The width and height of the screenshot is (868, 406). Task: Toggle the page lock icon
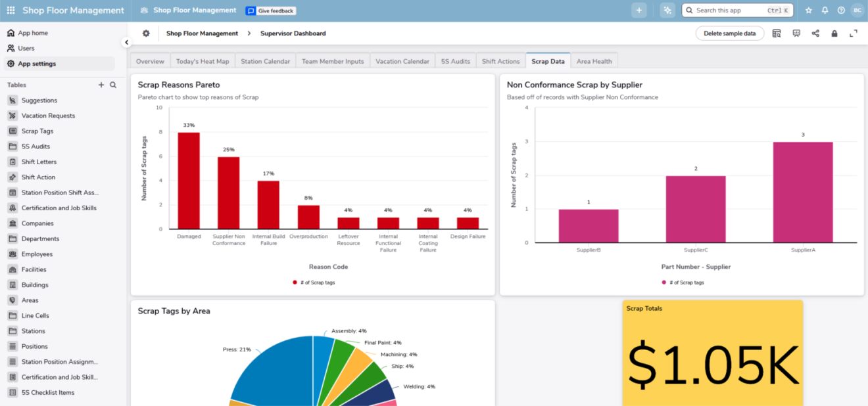click(833, 33)
